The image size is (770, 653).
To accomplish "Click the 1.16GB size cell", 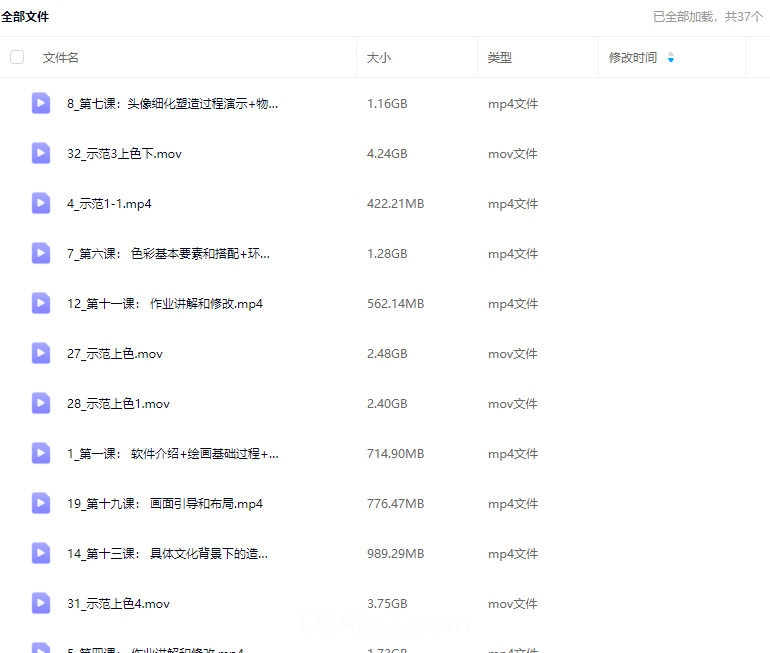I will [x=387, y=104].
